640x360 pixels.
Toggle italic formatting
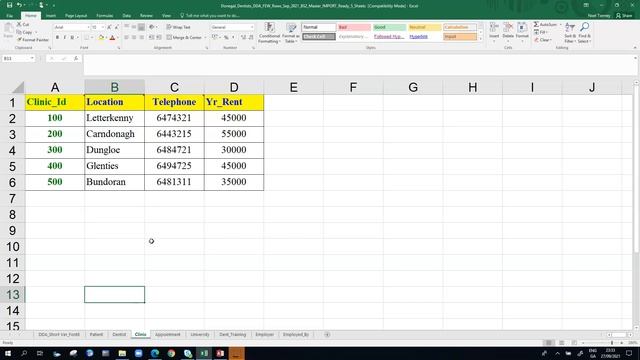(x=64, y=38)
